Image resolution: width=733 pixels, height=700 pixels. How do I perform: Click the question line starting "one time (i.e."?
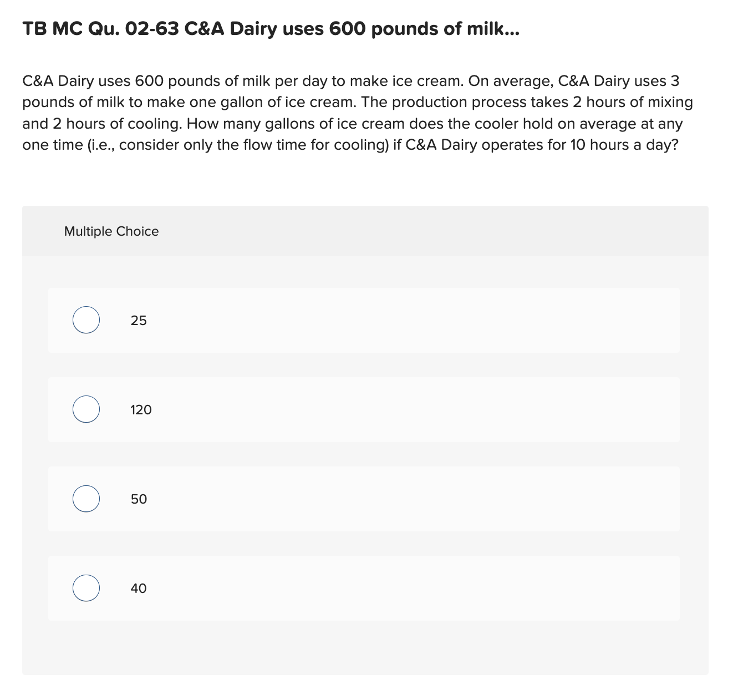pyautogui.click(x=349, y=145)
